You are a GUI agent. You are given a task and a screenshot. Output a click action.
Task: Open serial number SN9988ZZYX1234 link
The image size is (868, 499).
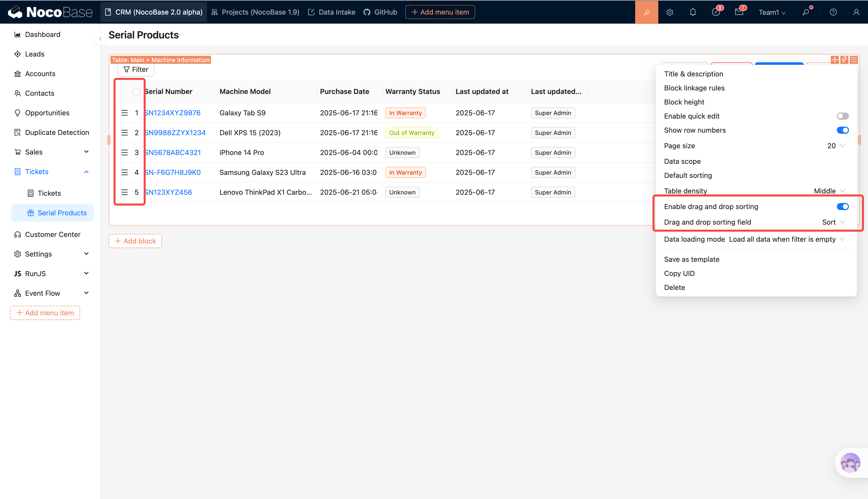tap(175, 133)
